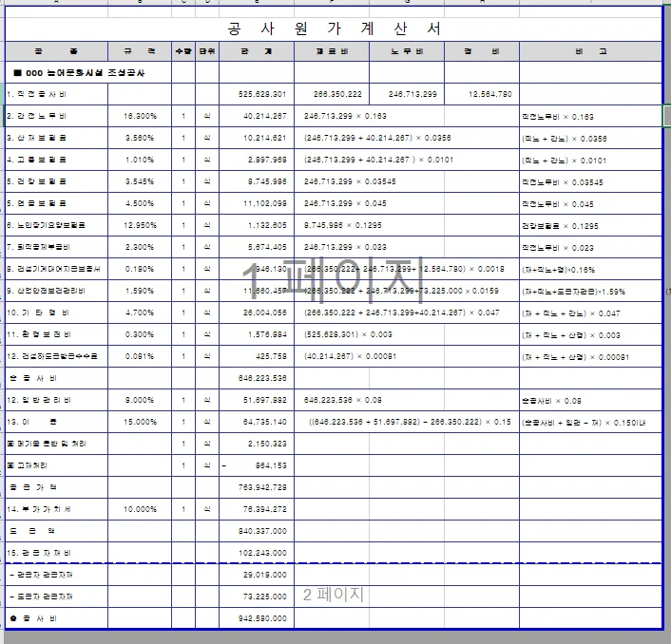
Task: Click the 노무비 column header cell
Action: tap(407, 51)
